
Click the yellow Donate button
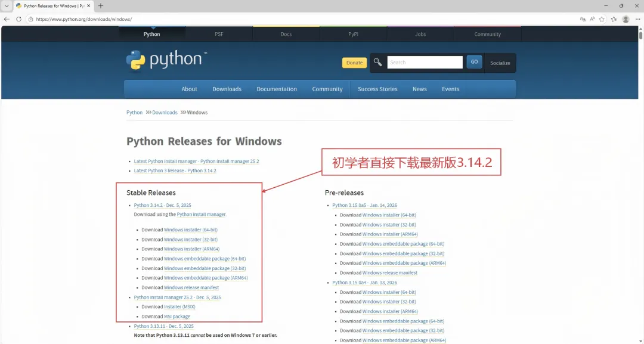coord(354,63)
